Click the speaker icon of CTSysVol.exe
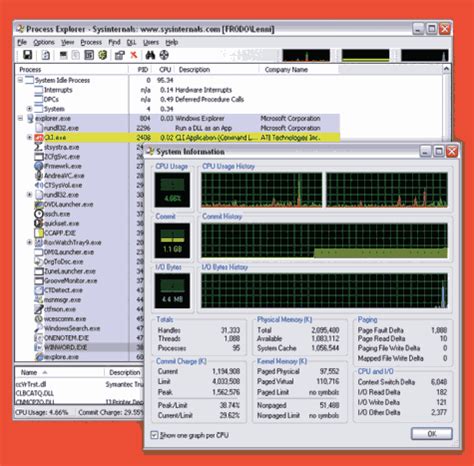This screenshot has height=466, width=474. [x=39, y=185]
